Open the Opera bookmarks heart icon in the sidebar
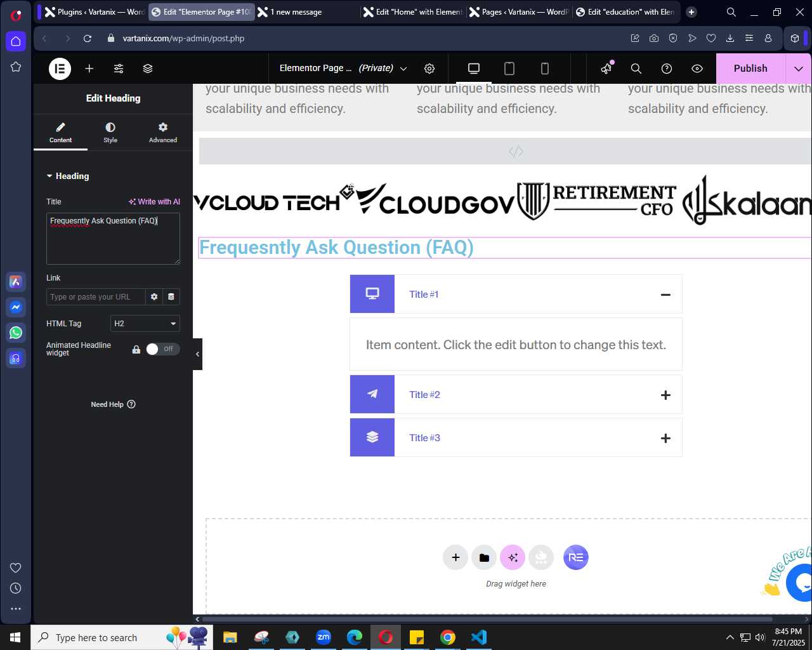This screenshot has height=650, width=812. coord(16,567)
